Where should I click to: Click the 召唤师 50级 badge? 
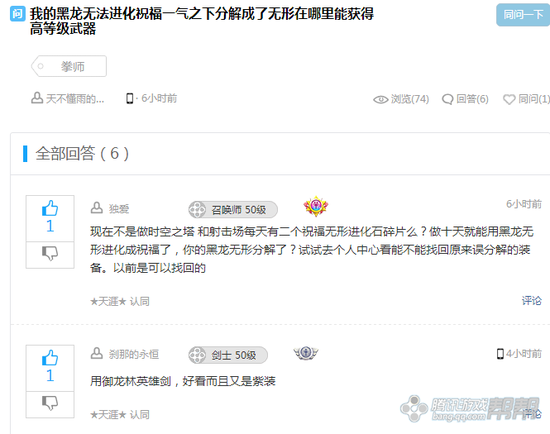click(233, 209)
